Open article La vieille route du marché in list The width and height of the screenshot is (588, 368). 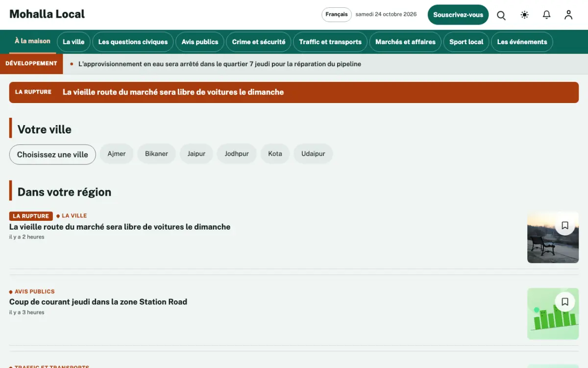(x=120, y=227)
